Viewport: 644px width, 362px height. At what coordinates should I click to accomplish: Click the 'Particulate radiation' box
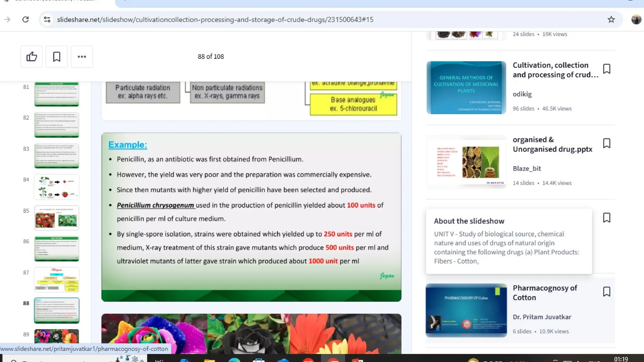(x=143, y=92)
